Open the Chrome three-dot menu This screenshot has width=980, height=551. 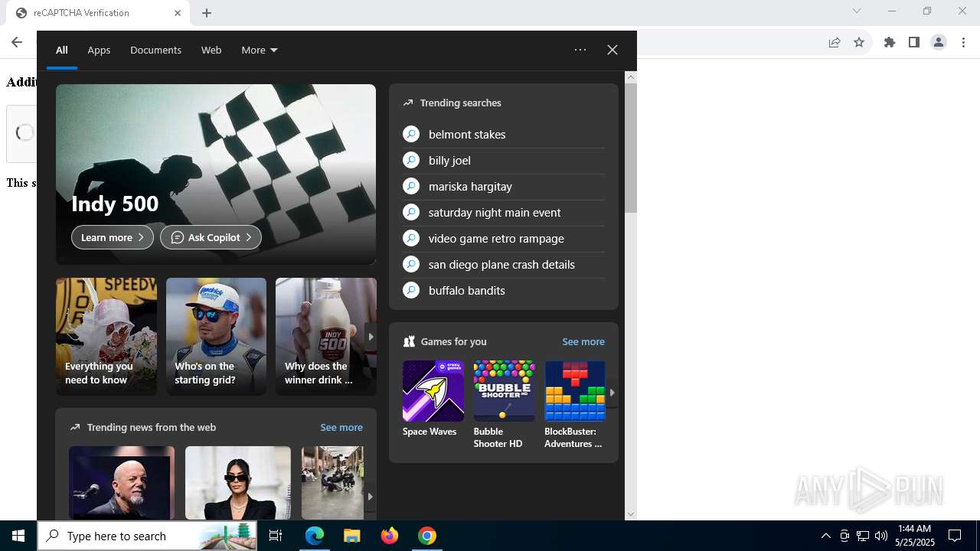tap(964, 42)
